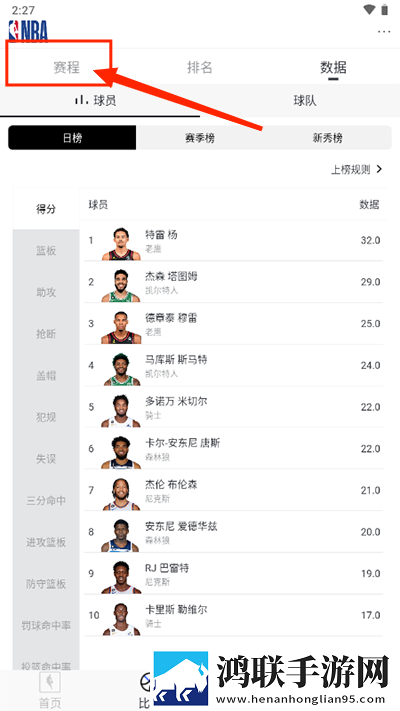Viewport: 400px width, 711px height.
Task: Open Trae Young's player headshot
Action: tap(121, 244)
